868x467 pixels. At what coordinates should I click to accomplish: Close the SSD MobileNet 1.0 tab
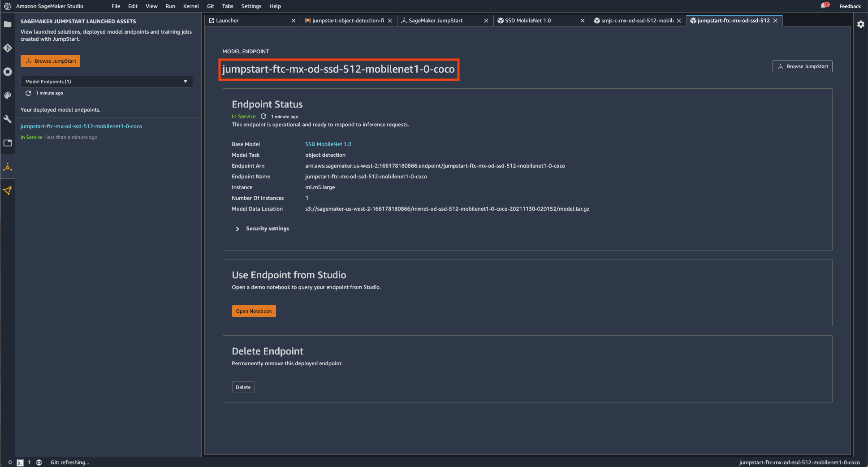[583, 21]
